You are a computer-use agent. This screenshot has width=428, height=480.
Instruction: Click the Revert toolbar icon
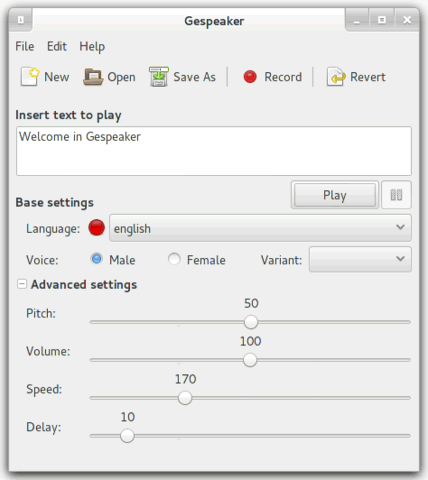point(336,77)
